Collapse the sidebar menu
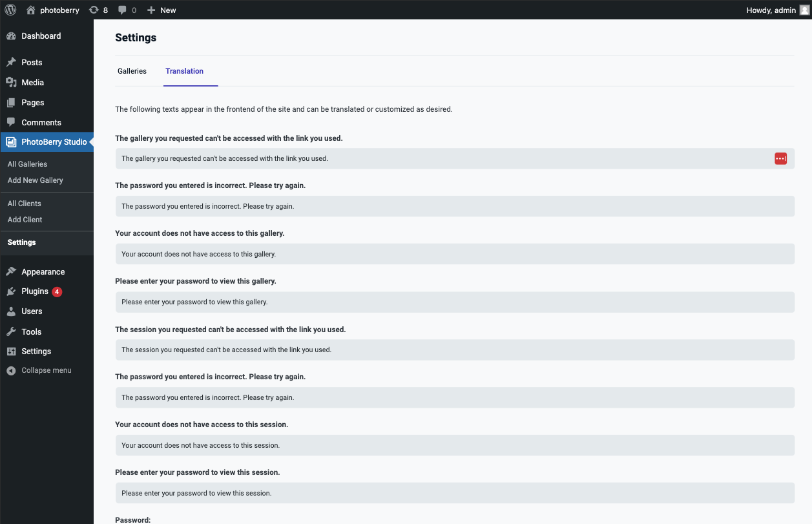This screenshot has height=524, width=812. click(46, 370)
